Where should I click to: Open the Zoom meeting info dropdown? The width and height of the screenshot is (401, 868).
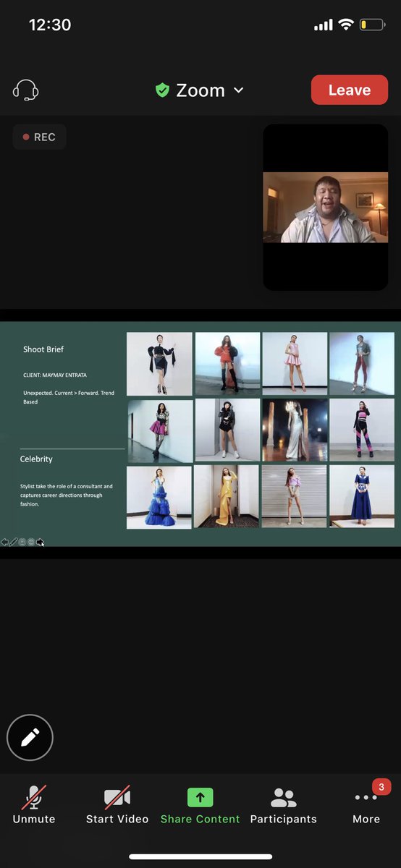pos(200,90)
